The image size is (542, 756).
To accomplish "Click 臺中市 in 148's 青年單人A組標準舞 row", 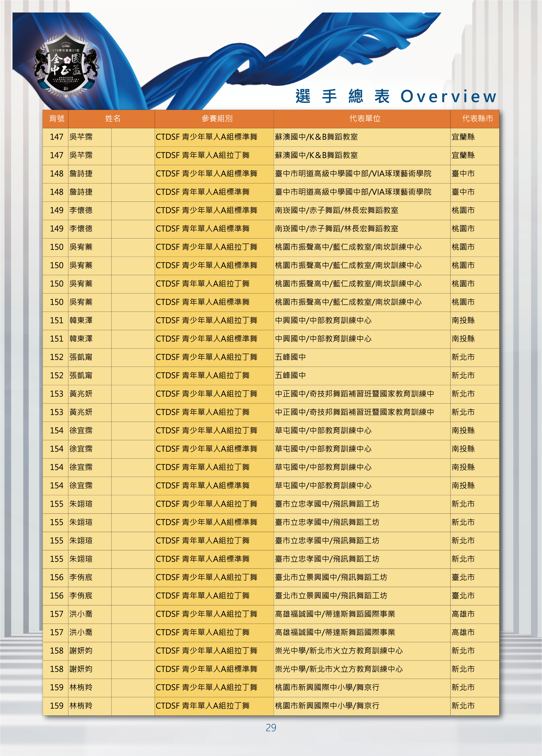I will pyautogui.click(x=463, y=192).
